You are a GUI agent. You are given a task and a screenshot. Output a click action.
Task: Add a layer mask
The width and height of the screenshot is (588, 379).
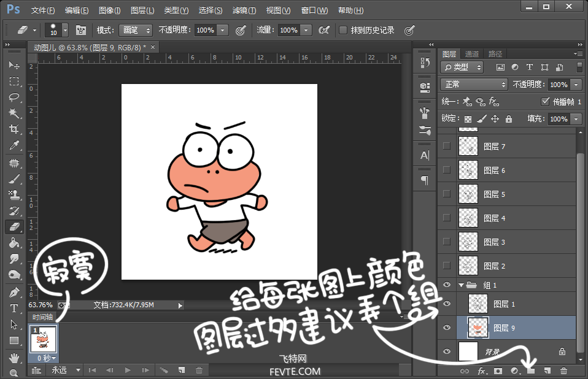[498, 371]
